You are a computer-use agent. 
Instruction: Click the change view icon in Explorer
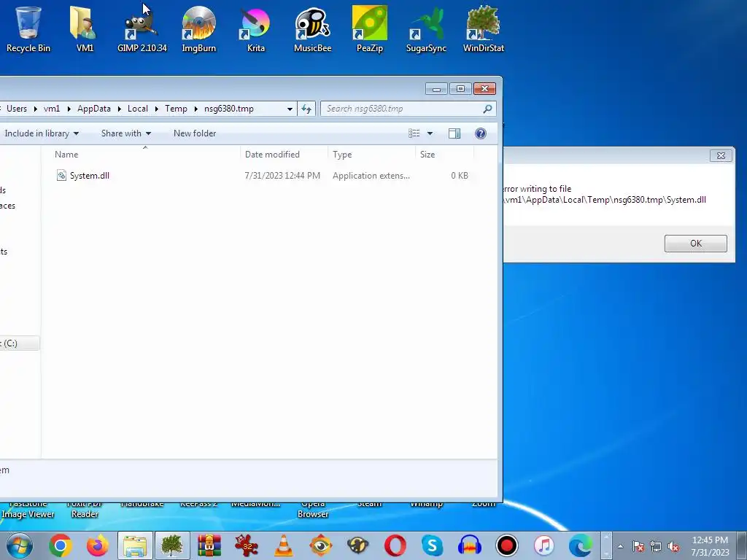coord(414,133)
